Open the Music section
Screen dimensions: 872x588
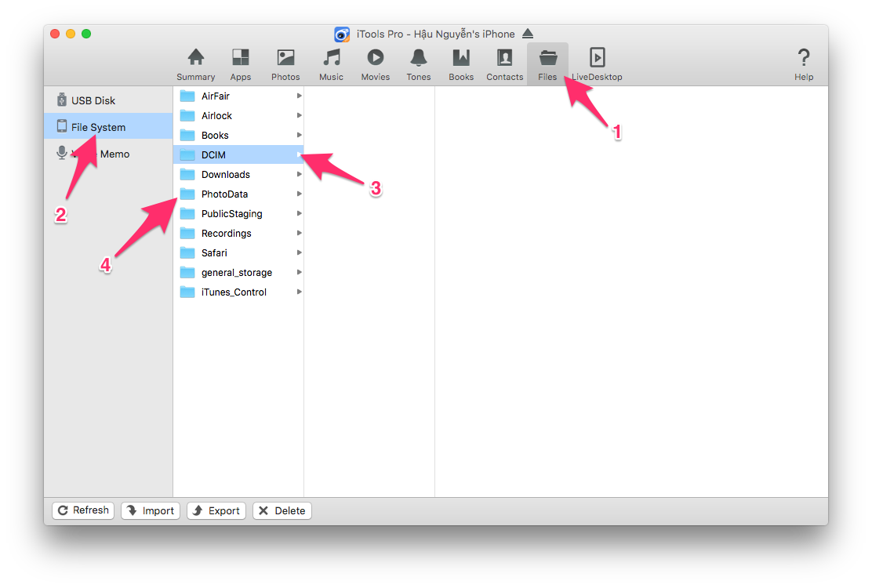[330, 63]
